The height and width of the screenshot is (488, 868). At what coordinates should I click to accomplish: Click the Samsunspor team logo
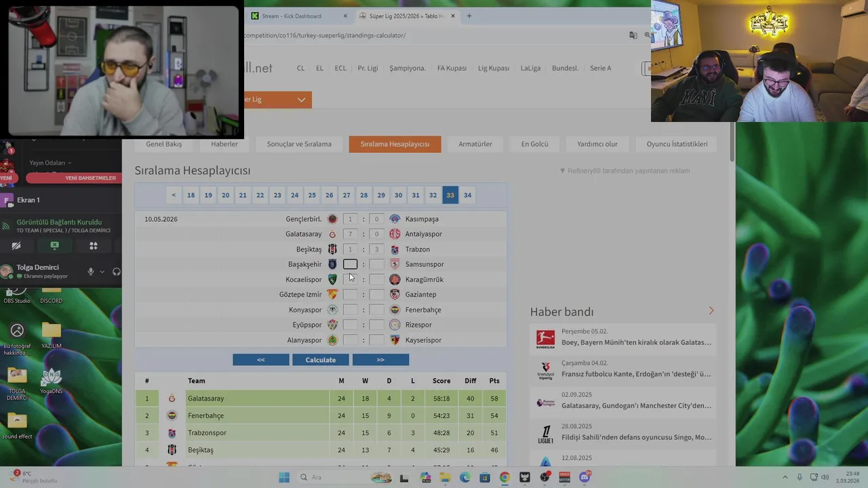(395, 264)
